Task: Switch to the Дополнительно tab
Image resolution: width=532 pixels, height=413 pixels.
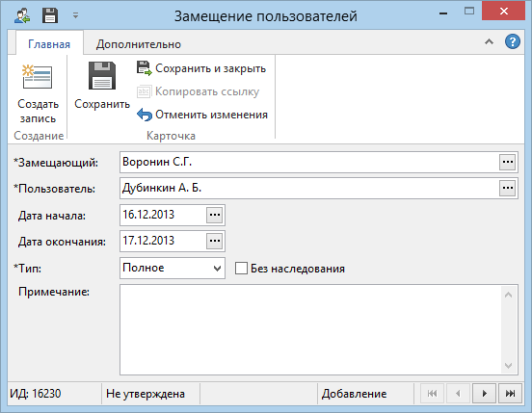Action: 139,44
